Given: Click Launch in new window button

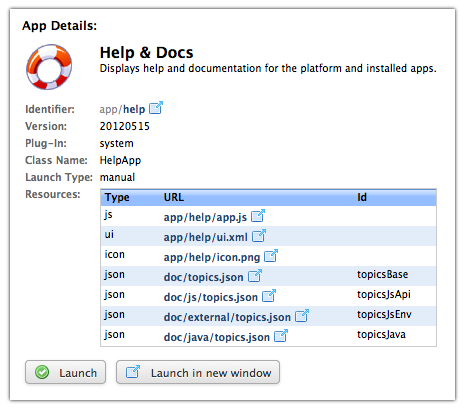Looking at the screenshot, I should pos(198,372).
